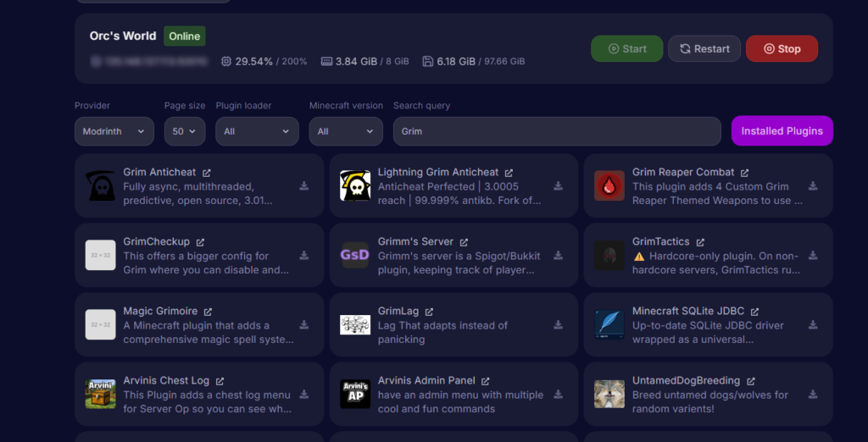Download Grim Reaper Combat plugin

[x=813, y=186]
